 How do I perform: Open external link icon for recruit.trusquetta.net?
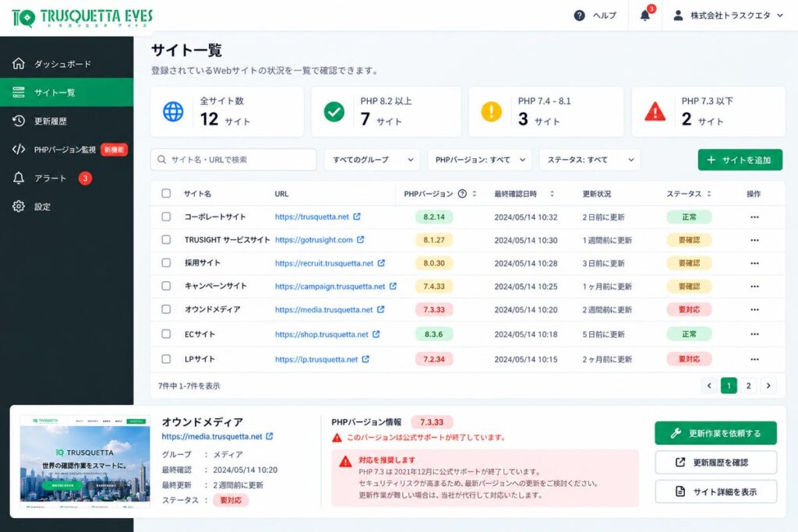click(381, 263)
